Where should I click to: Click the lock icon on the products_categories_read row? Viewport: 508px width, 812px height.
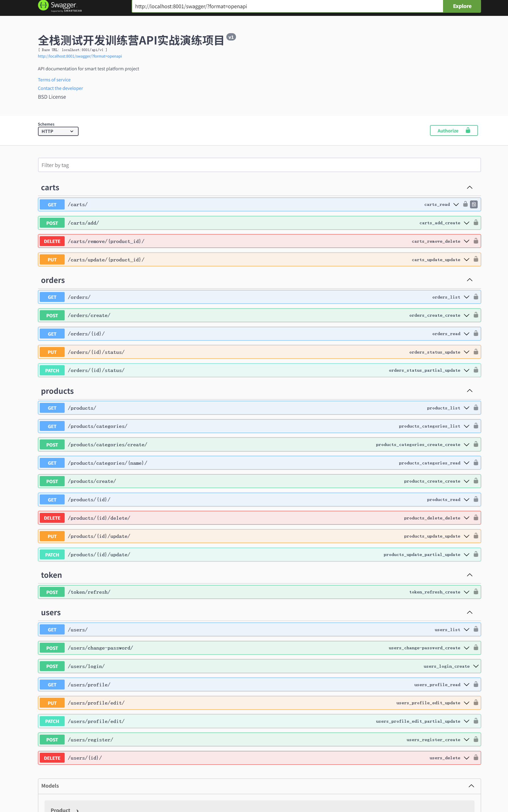point(476,462)
